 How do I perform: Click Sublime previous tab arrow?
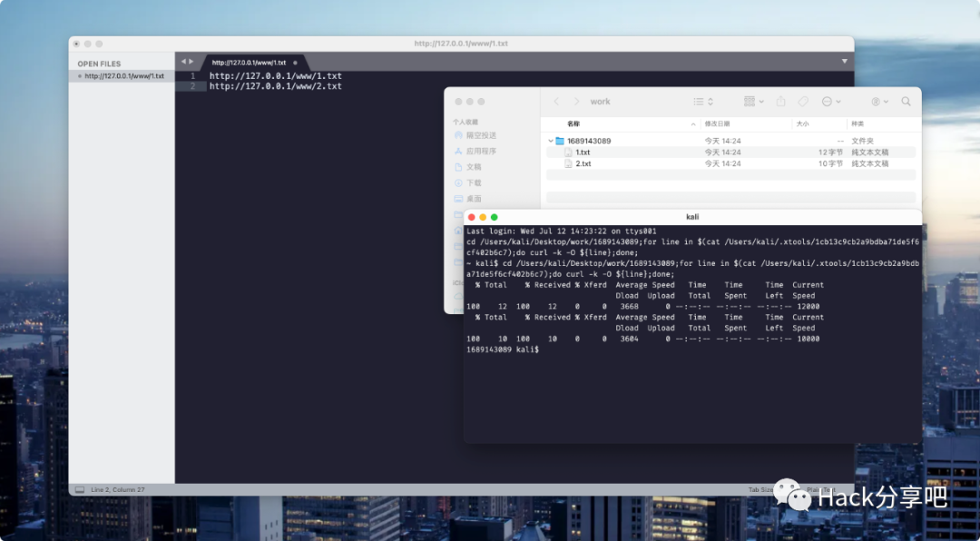[183, 62]
